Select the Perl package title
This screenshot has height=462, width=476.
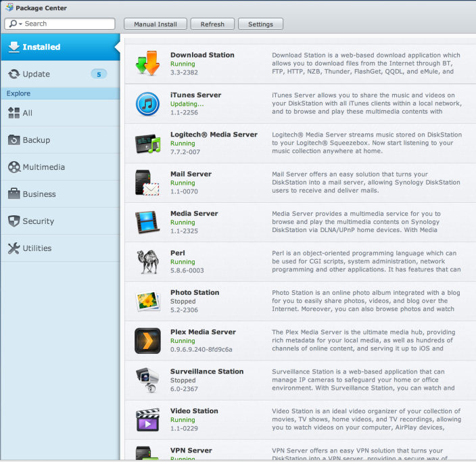point(178,253)
